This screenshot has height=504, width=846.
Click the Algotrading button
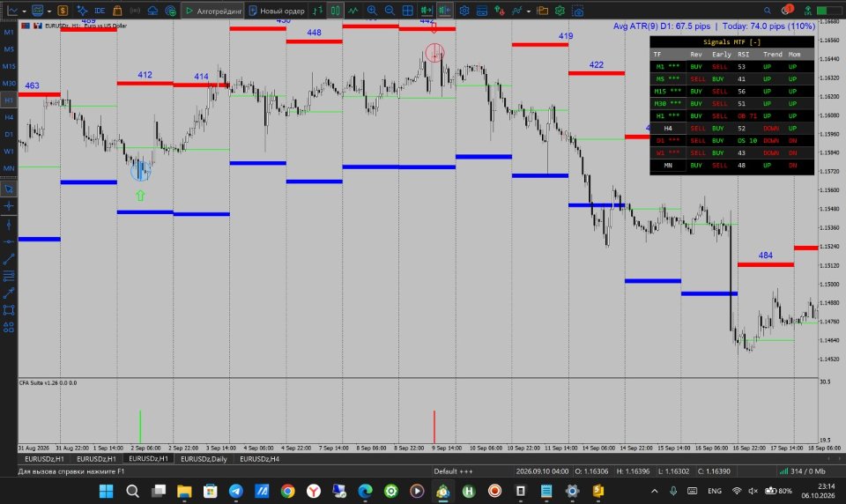tap(212, 11)
